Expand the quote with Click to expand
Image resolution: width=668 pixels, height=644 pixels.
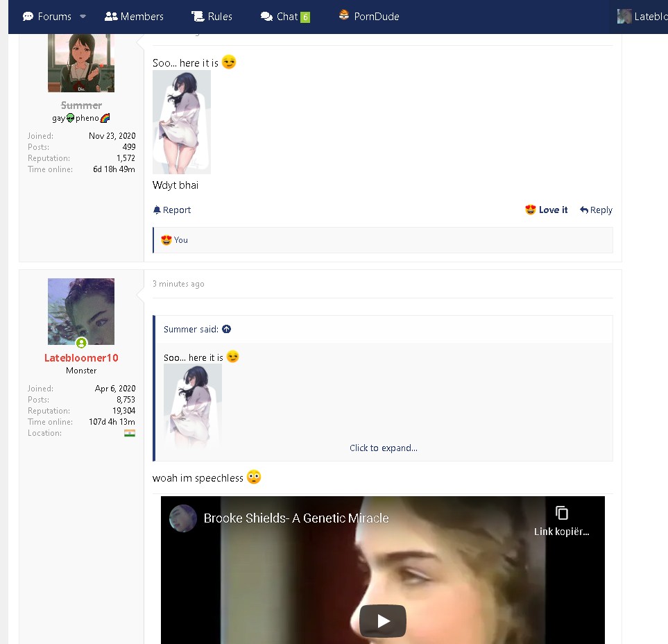[x=384, y=448]
